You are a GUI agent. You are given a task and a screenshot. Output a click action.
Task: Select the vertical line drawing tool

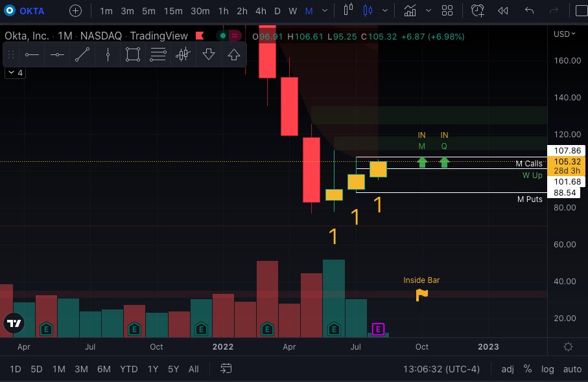tap(108, 54)
